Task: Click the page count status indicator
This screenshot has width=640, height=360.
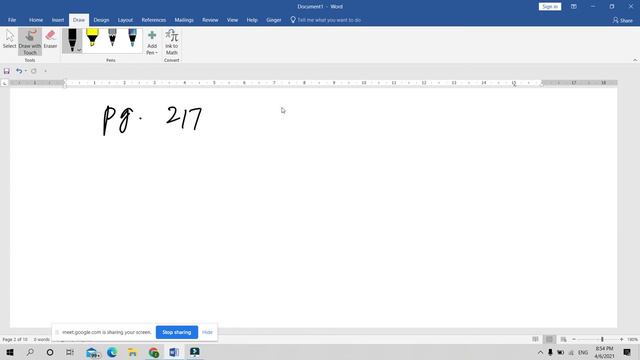Action: click(x=15, y=340)
